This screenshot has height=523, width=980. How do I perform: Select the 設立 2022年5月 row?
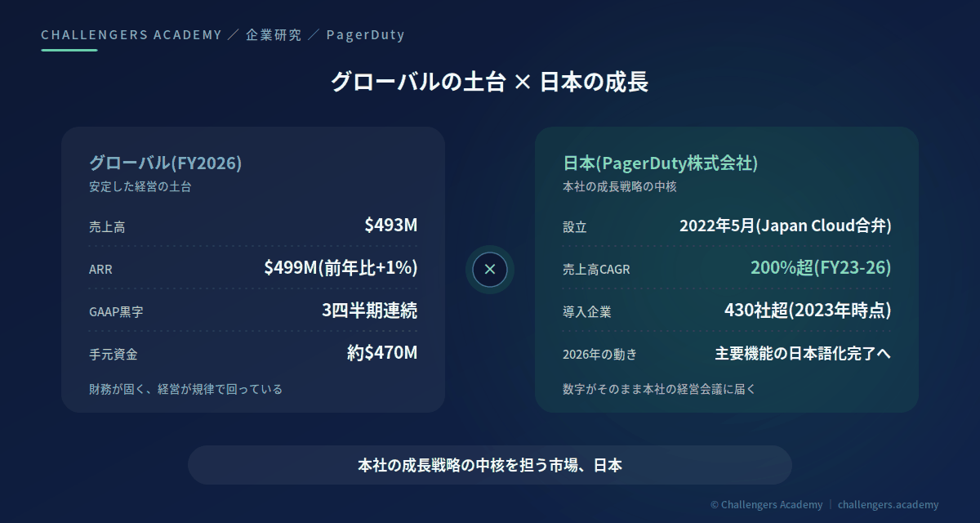click(x=727, y=225)
